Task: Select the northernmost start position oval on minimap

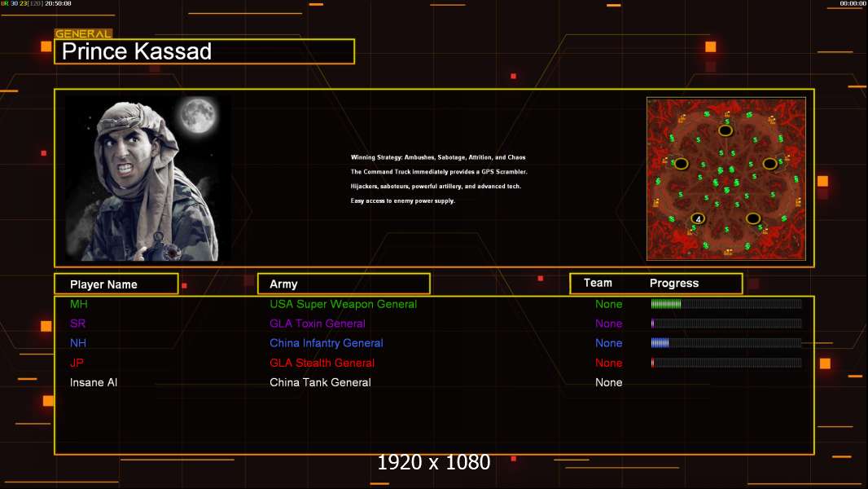Action: click(x=726, y=130)
